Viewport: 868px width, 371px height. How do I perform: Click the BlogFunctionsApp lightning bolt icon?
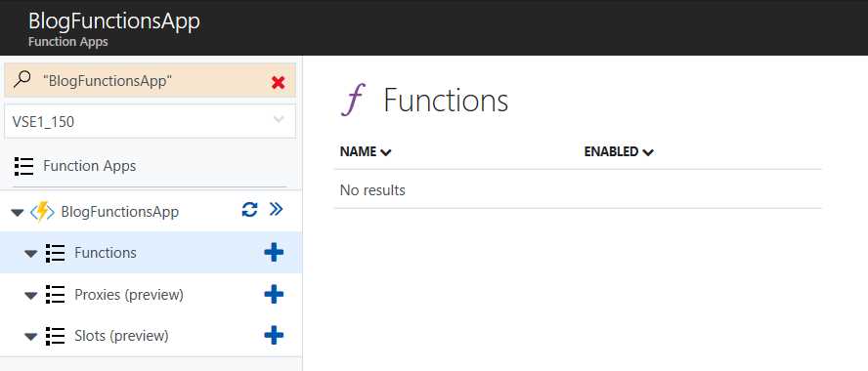[x=42, y=212]
